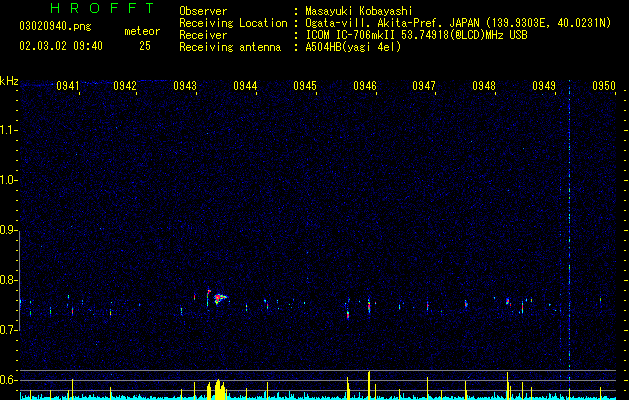Click the 0947 time marker
This screenshot has height=400, width=629.
point(424,86)
